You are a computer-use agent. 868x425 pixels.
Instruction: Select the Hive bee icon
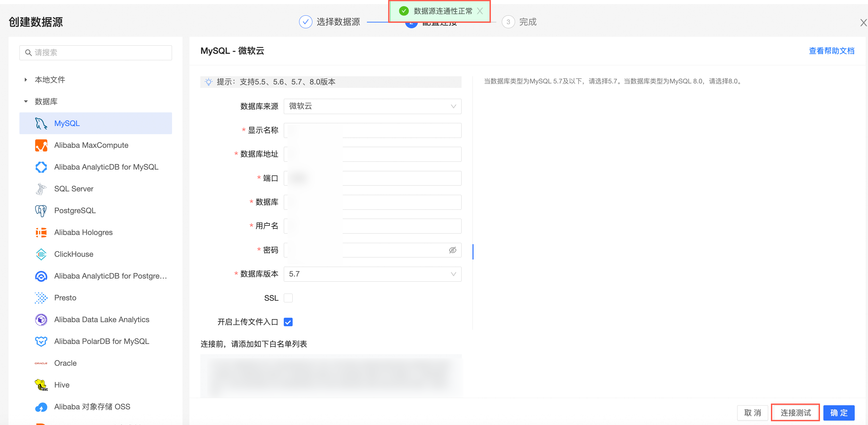pyautogui.click(x=41, y=385)
